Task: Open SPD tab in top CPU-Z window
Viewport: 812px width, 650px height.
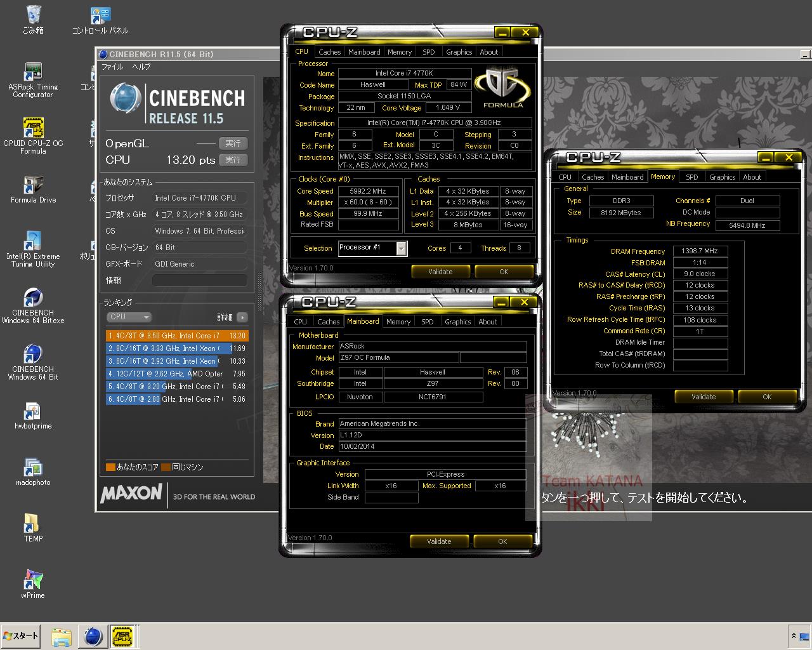Action: click(x=429, y=52)
